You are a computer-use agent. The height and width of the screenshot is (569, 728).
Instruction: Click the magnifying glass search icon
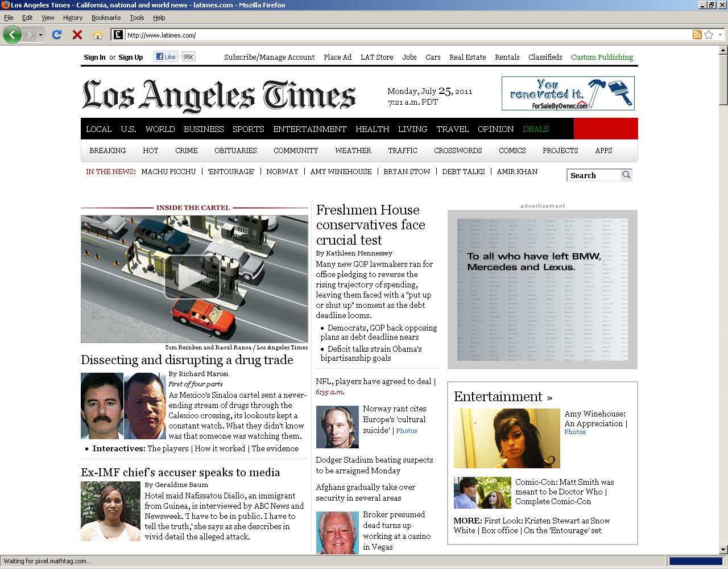tap(626, 175)
